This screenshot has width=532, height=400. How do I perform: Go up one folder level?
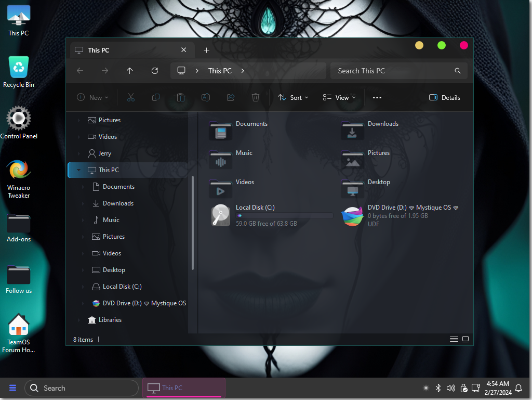130,71
